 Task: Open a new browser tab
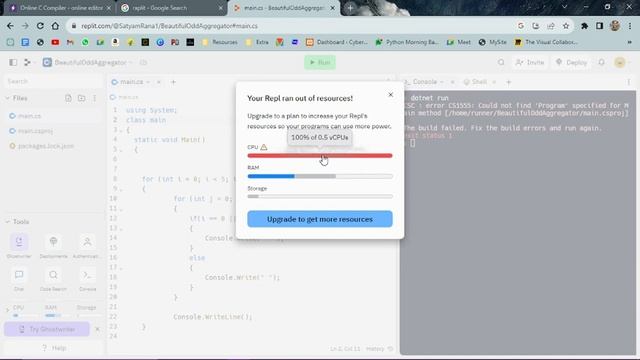pyautogui.click(x=350, y=8)
